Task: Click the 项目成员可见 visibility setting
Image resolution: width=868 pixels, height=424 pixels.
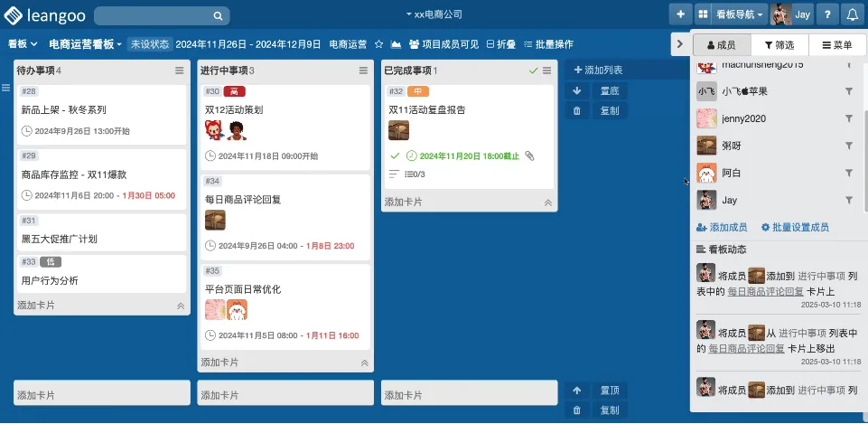Action: coord(443,44)
